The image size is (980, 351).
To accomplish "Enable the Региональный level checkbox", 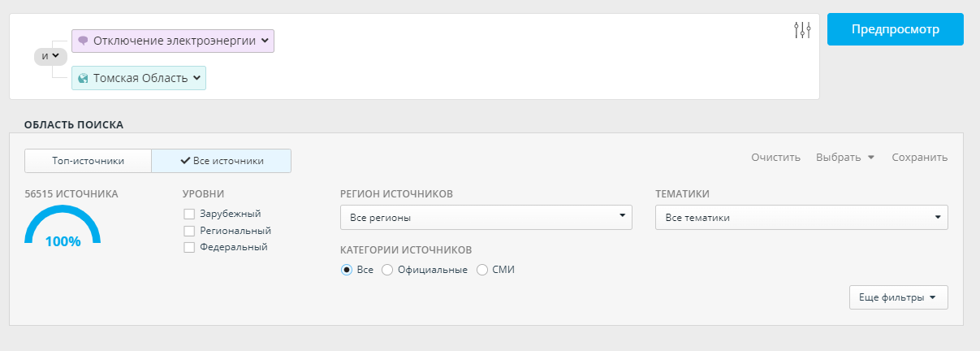I will [189, 231].
